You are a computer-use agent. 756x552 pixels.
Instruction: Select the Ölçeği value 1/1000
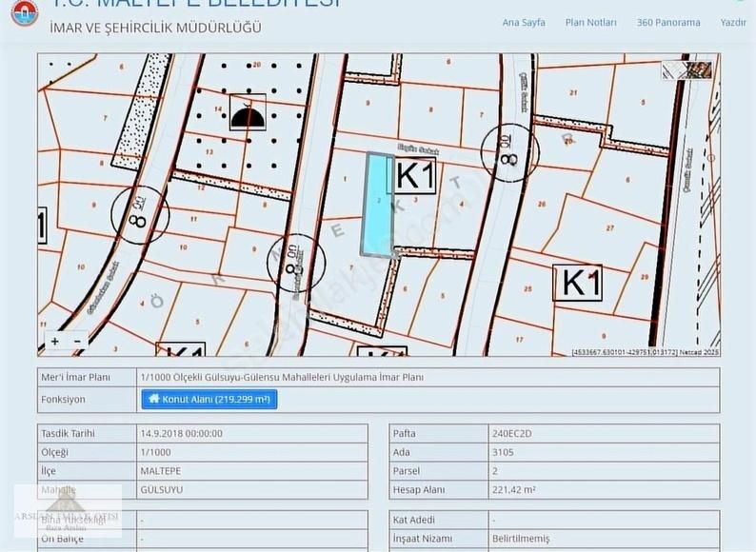(x=155, y=452)
